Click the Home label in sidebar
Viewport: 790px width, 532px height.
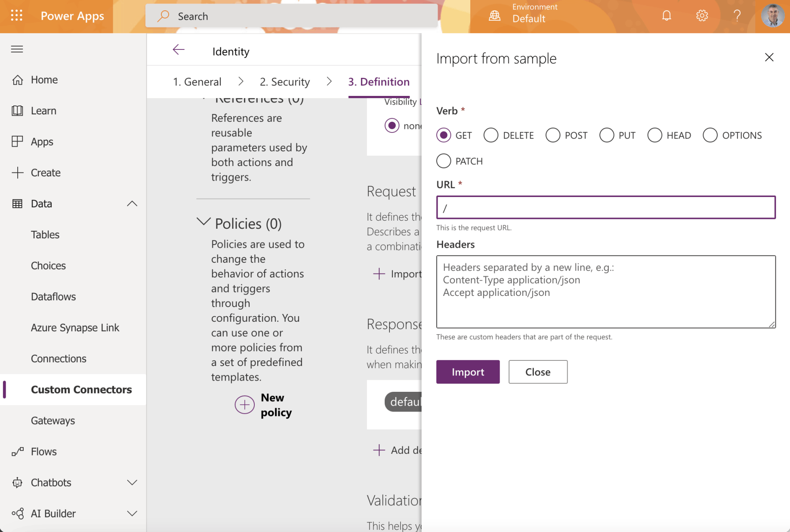pyautogui.click(x=44, y=80)
